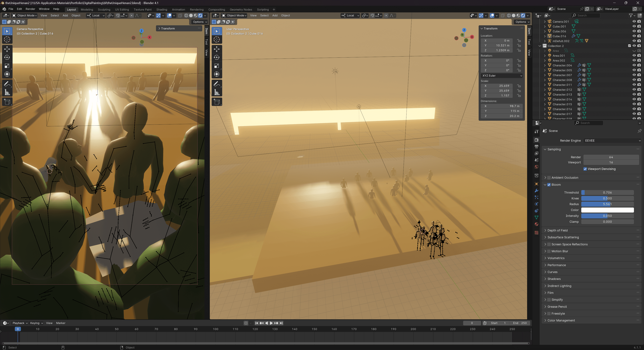Screen dimensions: 644x350
Task: Open the Render Engine dropdown
Action: 612,140
